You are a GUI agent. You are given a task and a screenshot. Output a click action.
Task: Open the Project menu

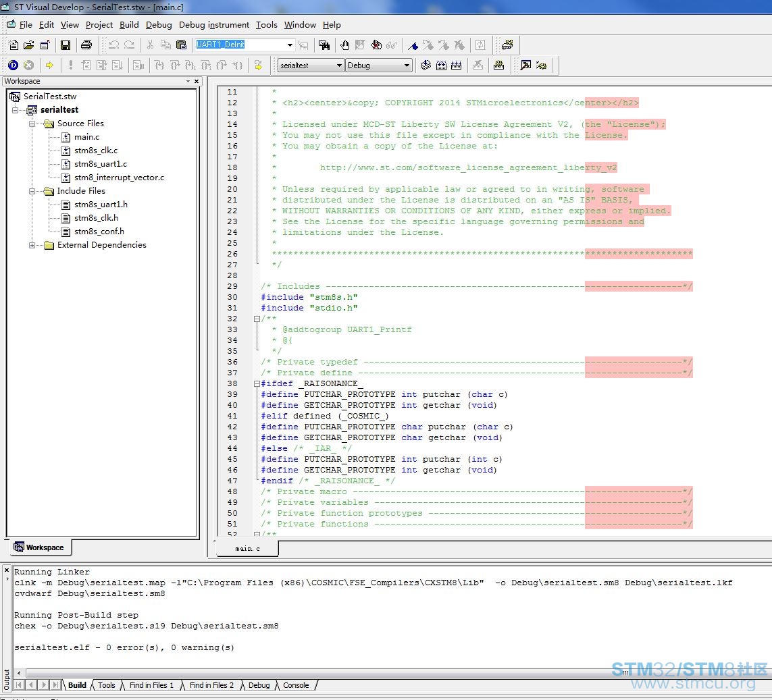pyautogui.click(x=99, y=24)
